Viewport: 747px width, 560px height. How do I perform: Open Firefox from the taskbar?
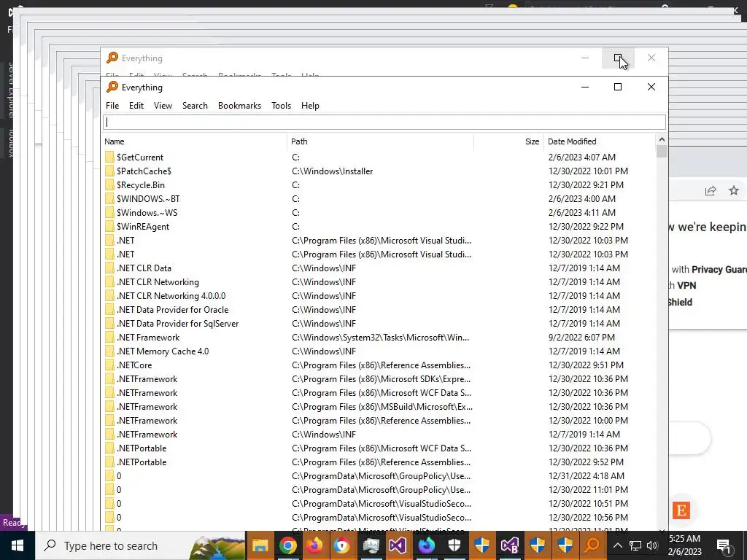pyautogui.click(x=314, y=545)
